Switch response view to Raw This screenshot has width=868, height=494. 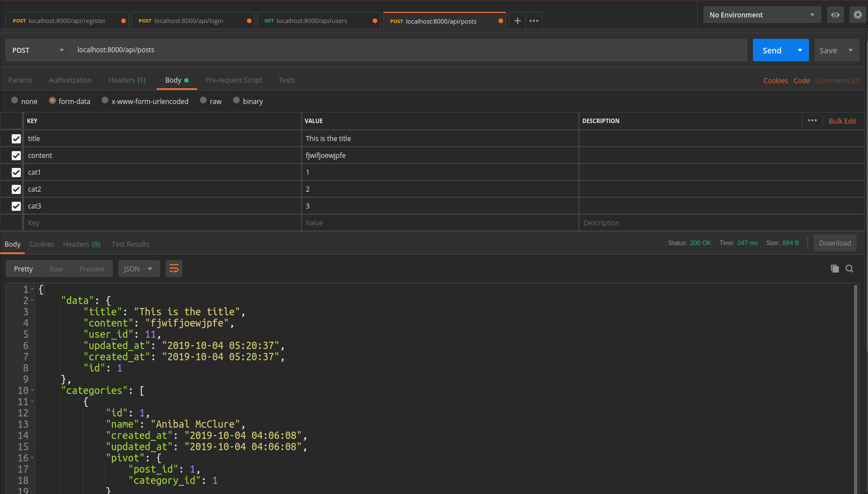pyautogui.click(x=56, y=269)
